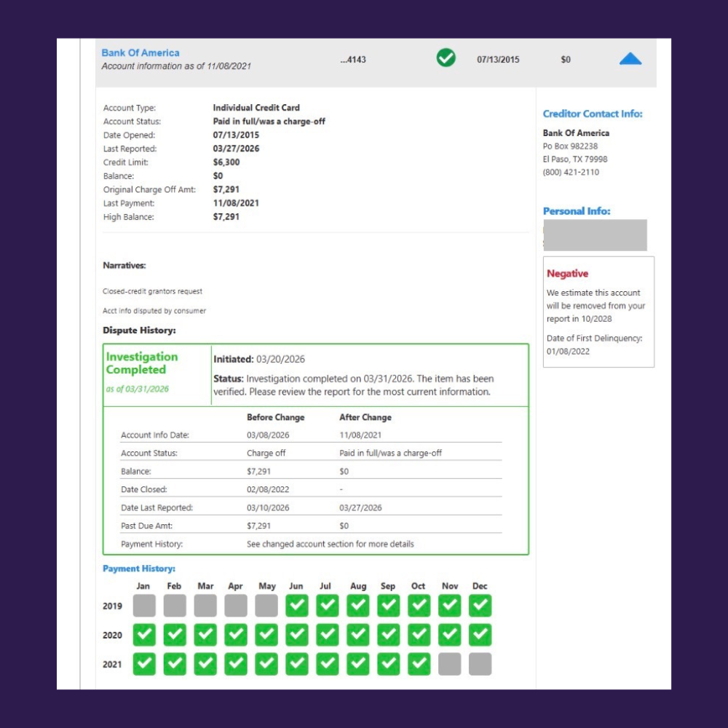This screenshot has width=728, height=728.
Task: Click the phone number (800) 421-2110
Action: [x=571, y=172]
